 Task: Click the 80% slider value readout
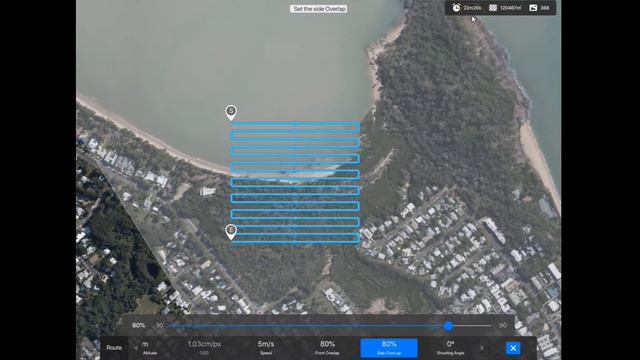pyautogui.click(x=138, y=325)
